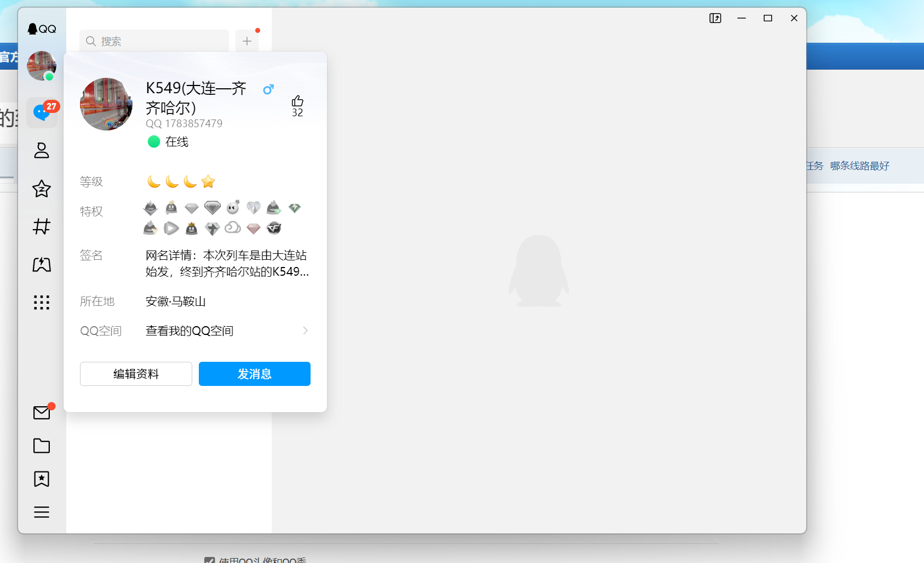This screenshot has height=563, width=924.
Task: Click the plus add button beside search
Action: pos(247,41)
